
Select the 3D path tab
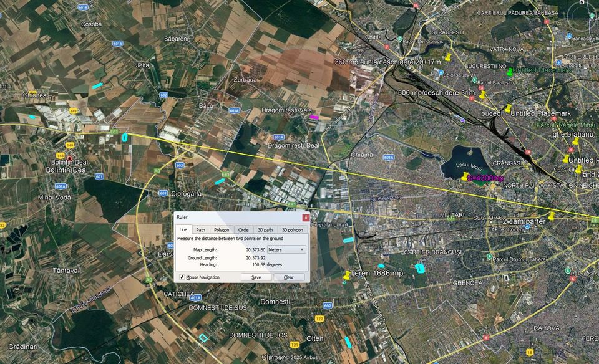pyautogui.click(x=266, y=230)
